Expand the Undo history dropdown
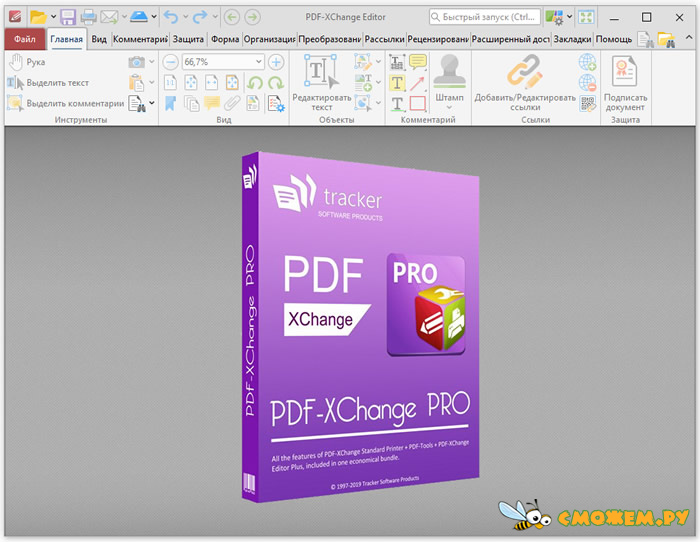 coord(185,17)
